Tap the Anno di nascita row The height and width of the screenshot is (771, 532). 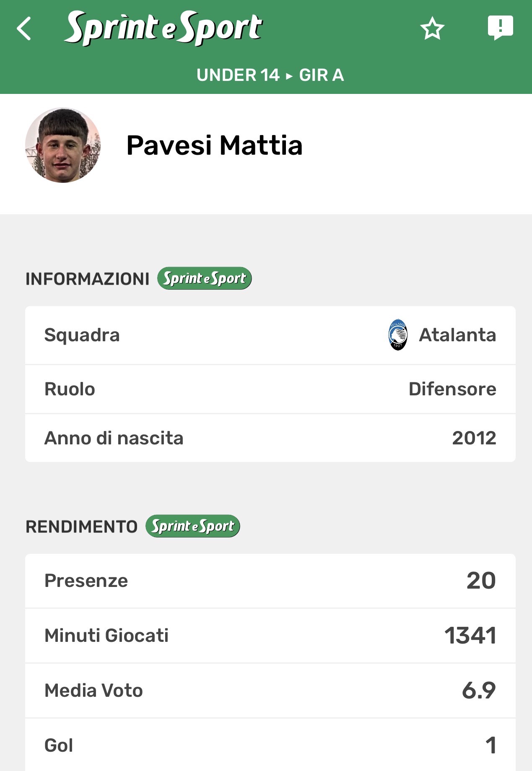270,438
